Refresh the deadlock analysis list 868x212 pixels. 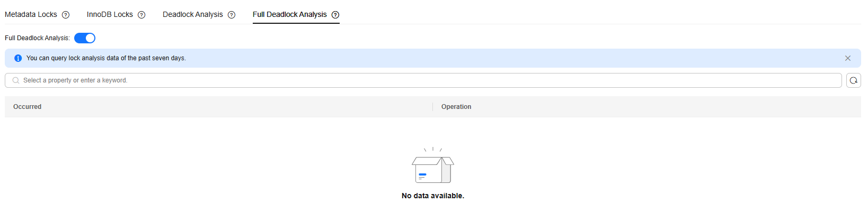coord(854,80)
